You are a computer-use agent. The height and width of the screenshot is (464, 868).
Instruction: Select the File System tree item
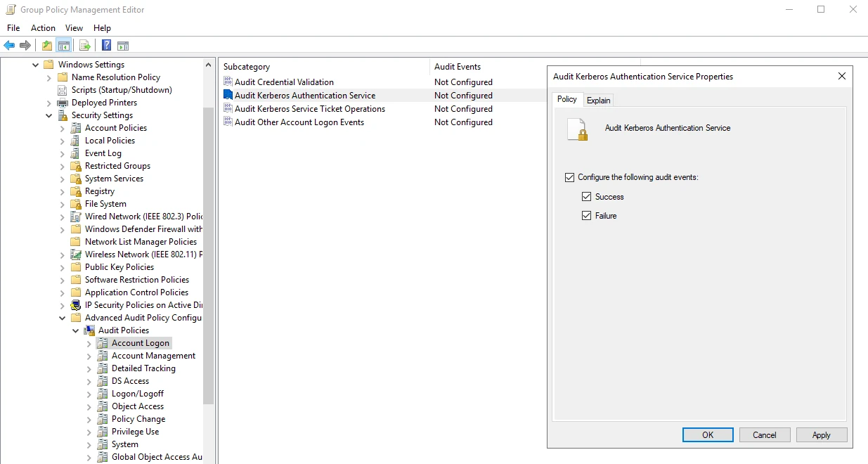point(105,204)
